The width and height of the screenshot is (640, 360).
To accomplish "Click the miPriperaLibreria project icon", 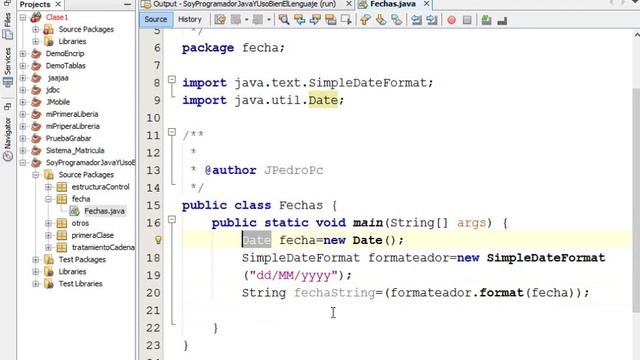I will pyautogui.click(x=36, y=126).
